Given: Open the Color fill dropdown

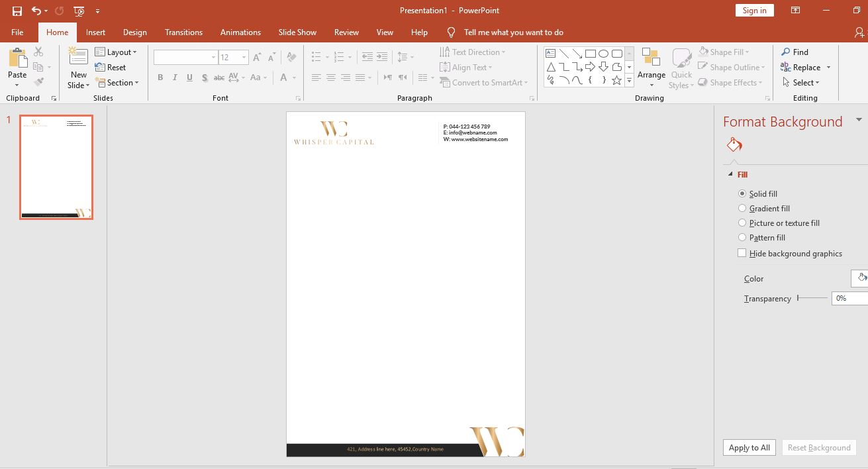Looking at the screenshot, I should point(859,278).
